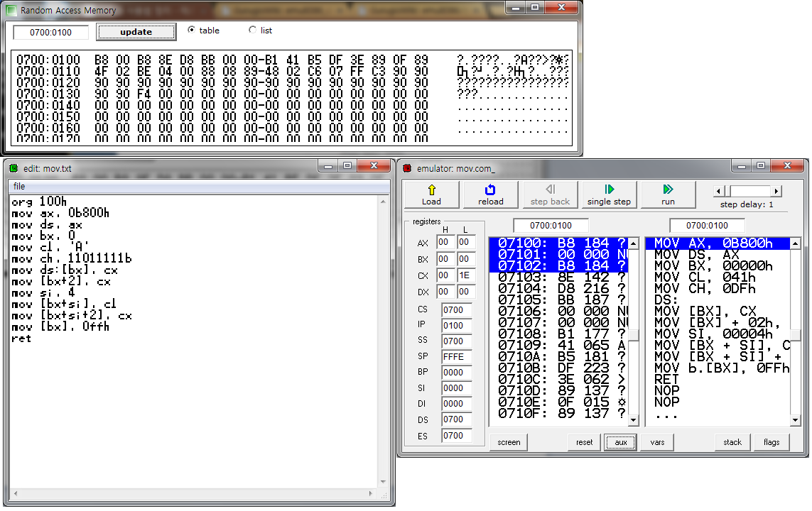Open the screen view button

click(509, 442)
